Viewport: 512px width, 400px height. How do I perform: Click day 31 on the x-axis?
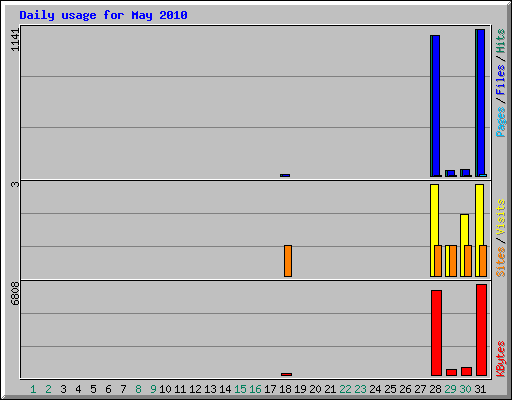click(x=480, y=389)
